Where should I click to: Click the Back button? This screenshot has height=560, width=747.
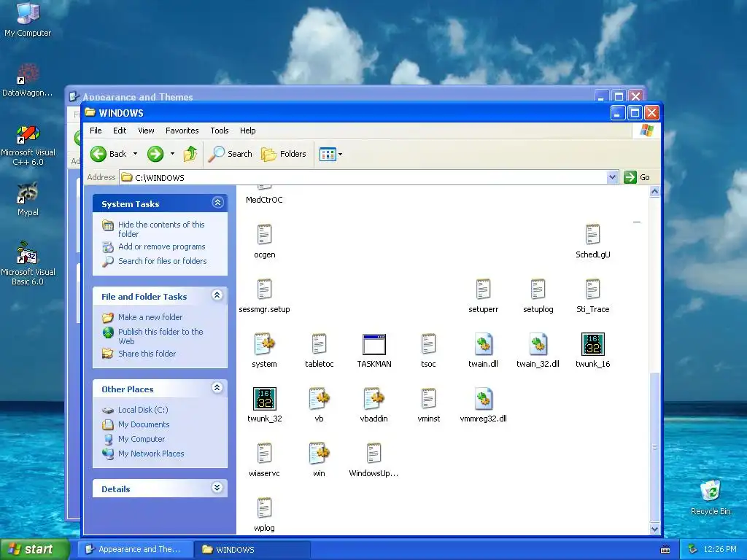pos(109,154)
